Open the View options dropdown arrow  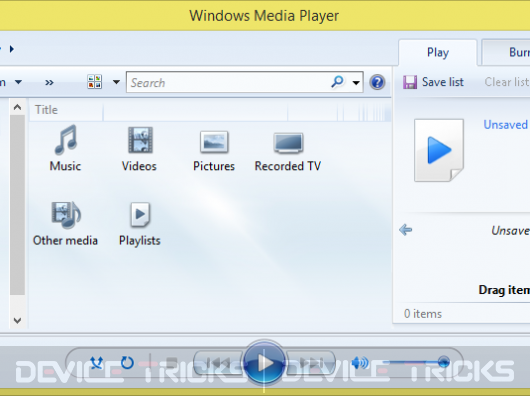click(116, 82)
